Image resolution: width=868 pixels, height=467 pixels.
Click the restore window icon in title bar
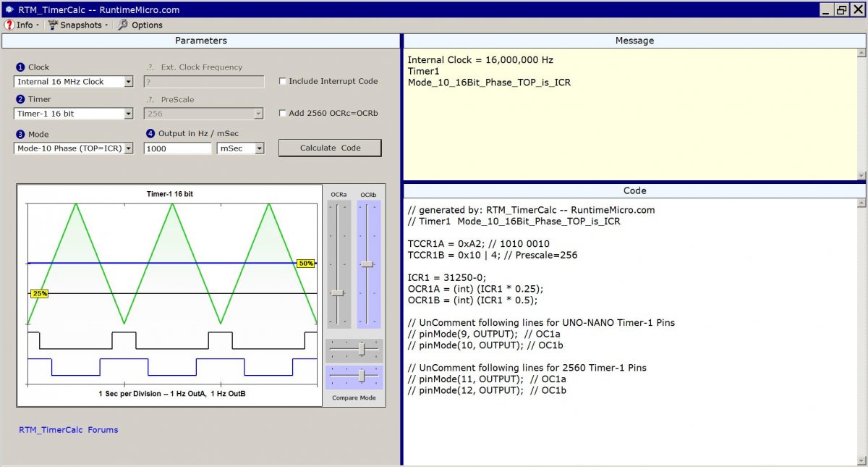point(841,9)
